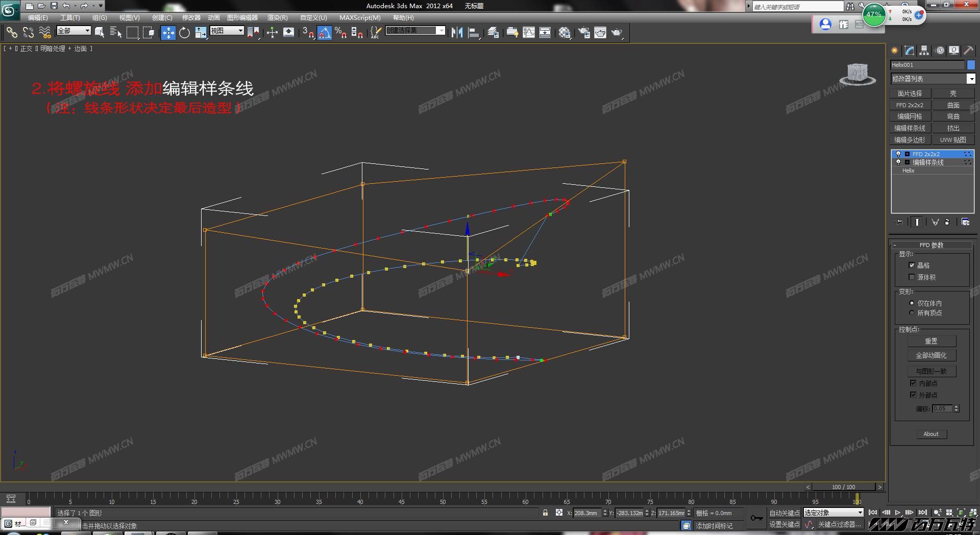Choose the Rectangular Selection Region tool

[132, 33]
